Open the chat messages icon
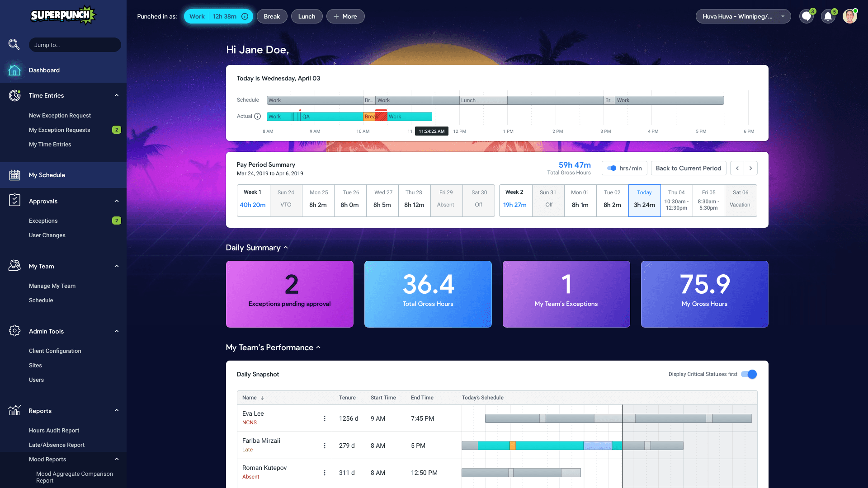This screenshot has height=488, width=868. tap(806, 17)
